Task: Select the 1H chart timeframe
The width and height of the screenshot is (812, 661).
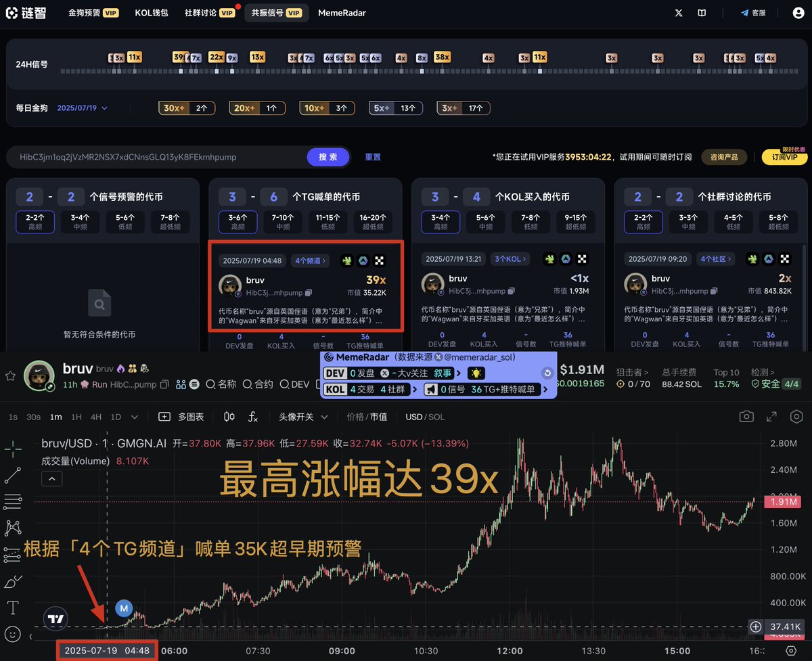Action: pos(76,417)
